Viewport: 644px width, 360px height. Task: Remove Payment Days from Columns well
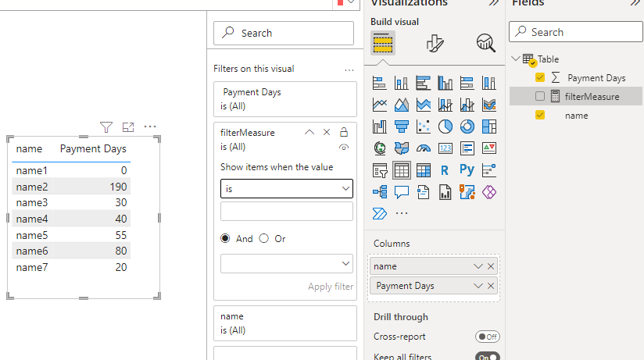tap(491, 286)
